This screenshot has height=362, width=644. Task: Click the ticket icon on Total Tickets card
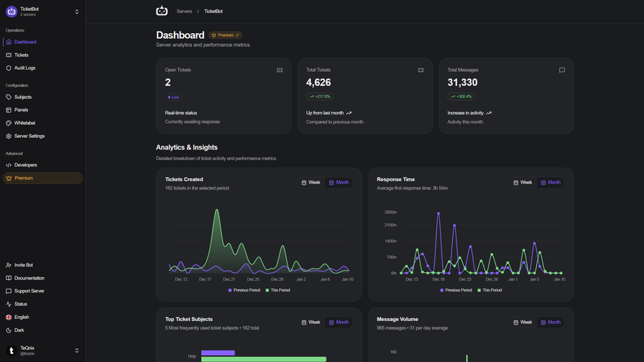click(420, 70)
